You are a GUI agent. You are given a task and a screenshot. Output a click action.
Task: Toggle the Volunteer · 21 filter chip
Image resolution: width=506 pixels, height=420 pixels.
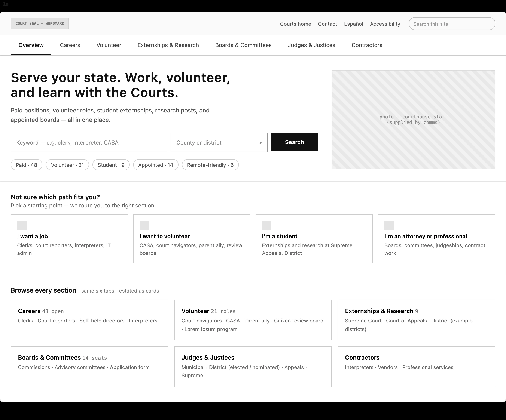67,165
